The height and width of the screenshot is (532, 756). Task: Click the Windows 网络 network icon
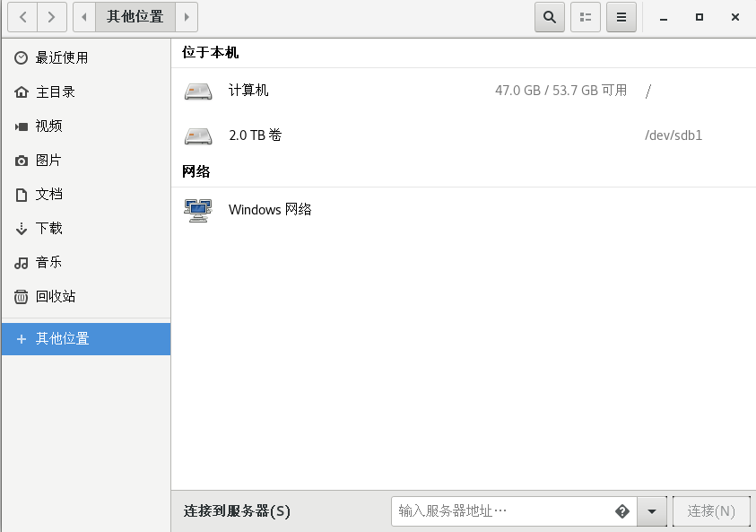pos(197,209)
